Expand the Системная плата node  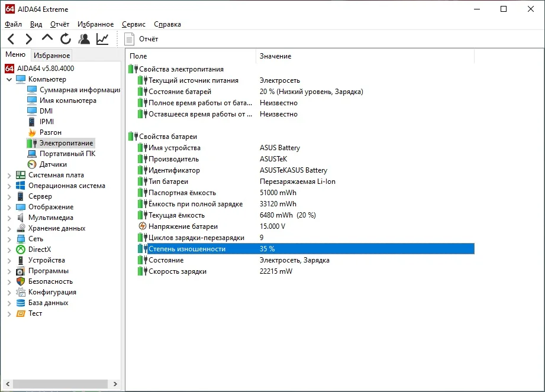pos(9,176)
